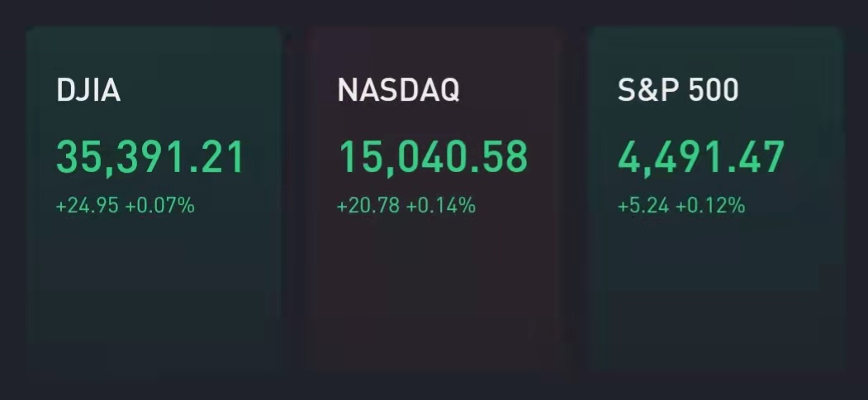Select the DJIA value 35,391.21

click(x=150, y=158)
